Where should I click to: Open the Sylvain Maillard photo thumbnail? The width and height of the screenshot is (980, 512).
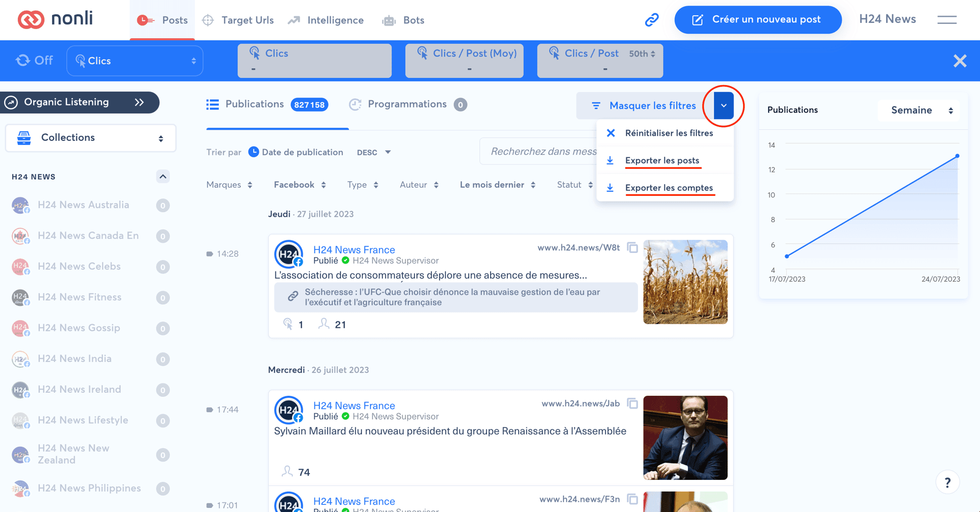[x=685, y=438]
